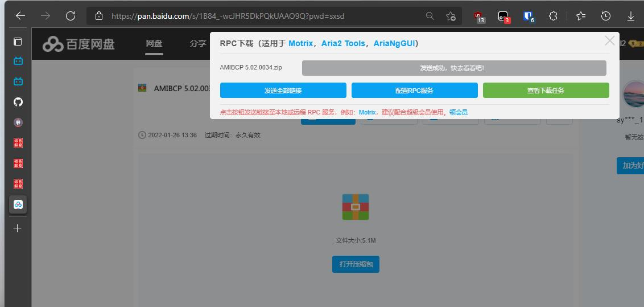Click the 领会员 link

(x=459, y=112)
